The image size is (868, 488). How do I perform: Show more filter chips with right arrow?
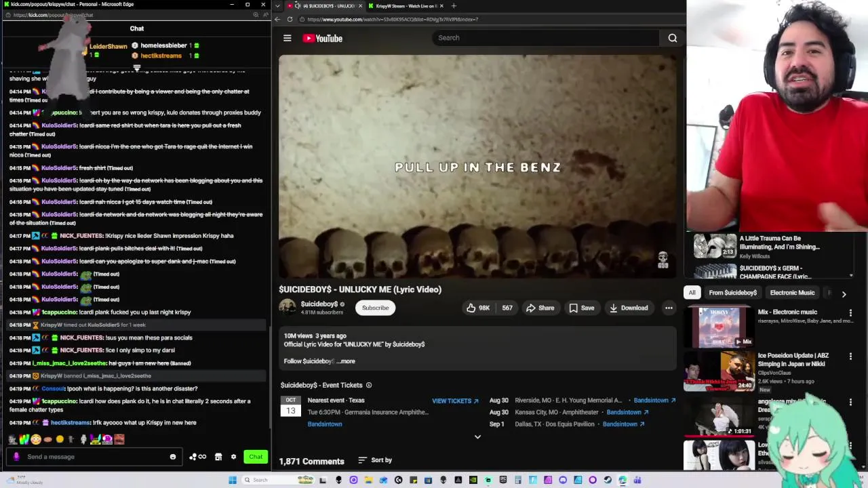(x=844, y=294)
